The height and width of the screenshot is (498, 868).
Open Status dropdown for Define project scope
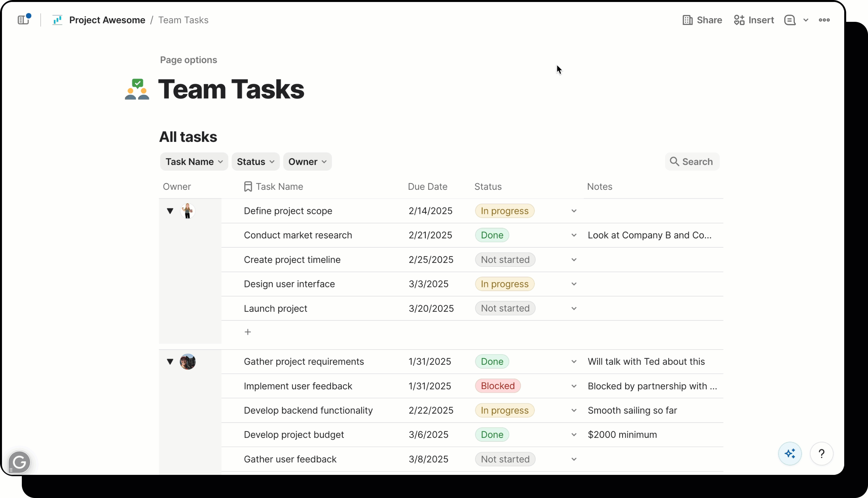pos(573,211)
